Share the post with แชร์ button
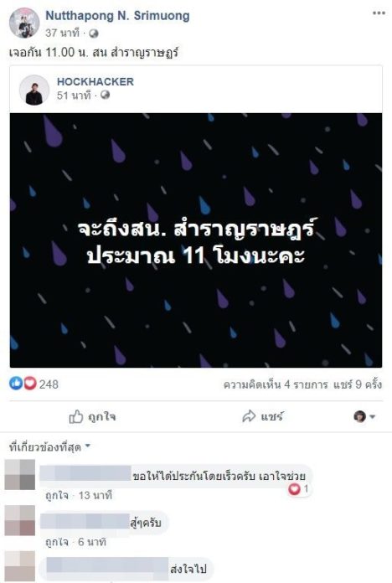The width and height of the screenshot is (392, 583). click(262, 416)
